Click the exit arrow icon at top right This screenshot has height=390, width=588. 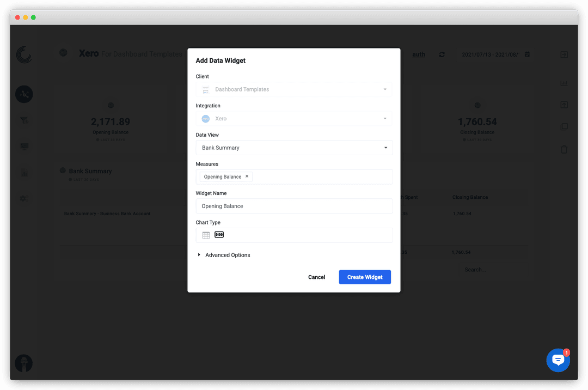(x=564, y=55)
